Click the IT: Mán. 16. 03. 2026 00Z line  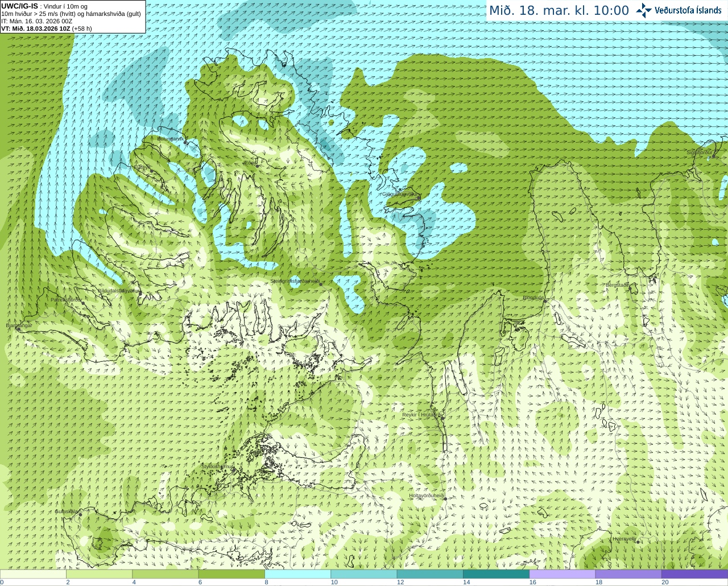click(x=37, y=21)
